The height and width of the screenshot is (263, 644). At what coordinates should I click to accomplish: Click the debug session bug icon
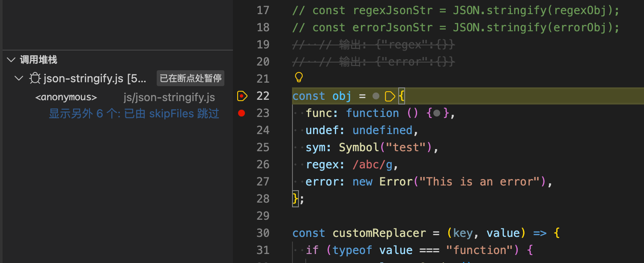pyautogui.click(x=35, y=78)
